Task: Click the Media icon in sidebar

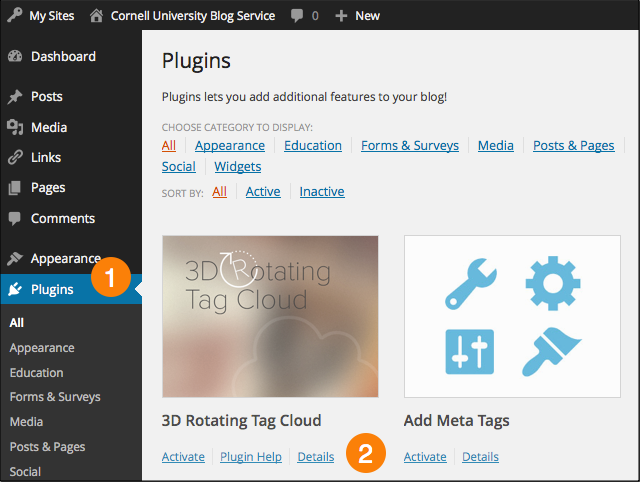Action: click(x=15, y=127)
